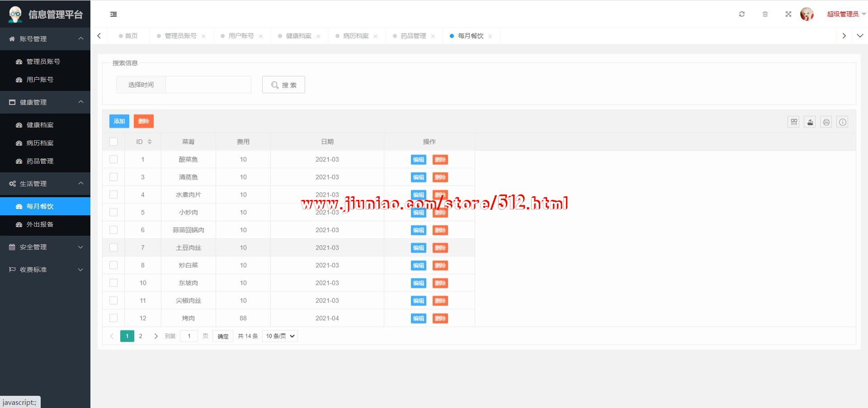Check the row for 清蒸鱼
Viewport: 868px width, 408px height.
coord(113,177)
